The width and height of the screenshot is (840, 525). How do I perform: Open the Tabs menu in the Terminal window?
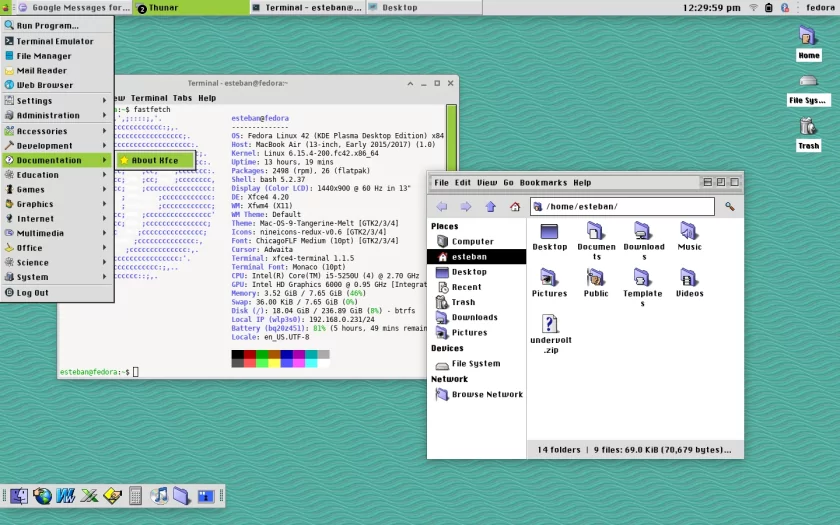click(x=182, y=98)
